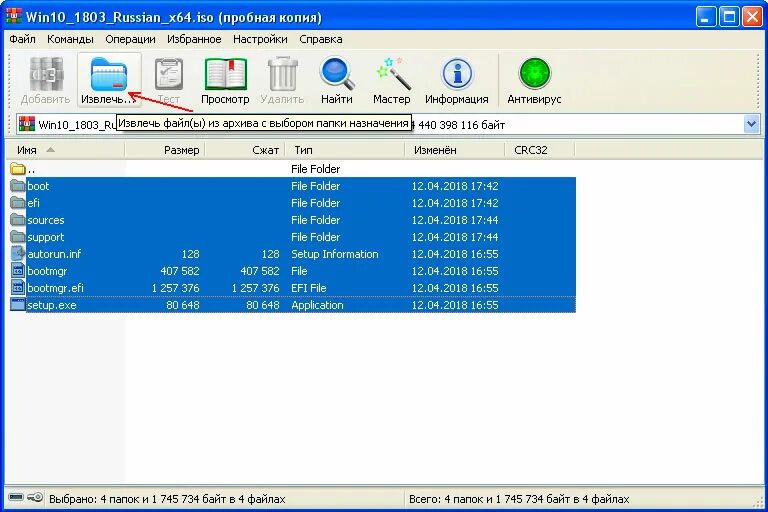Open the Просмотр (View) book icon
The image size is (768, 512).
click(225, 74)
